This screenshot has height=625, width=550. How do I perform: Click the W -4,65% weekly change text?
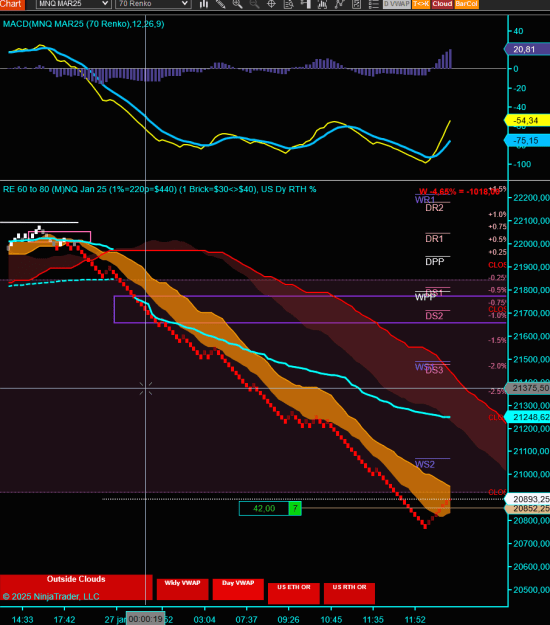(459, 192)
